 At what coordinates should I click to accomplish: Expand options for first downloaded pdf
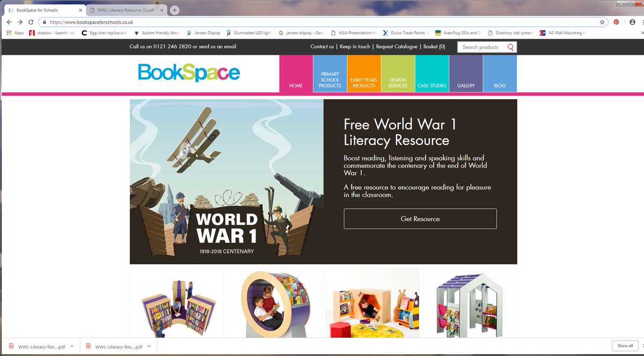(x=72, y=347)
